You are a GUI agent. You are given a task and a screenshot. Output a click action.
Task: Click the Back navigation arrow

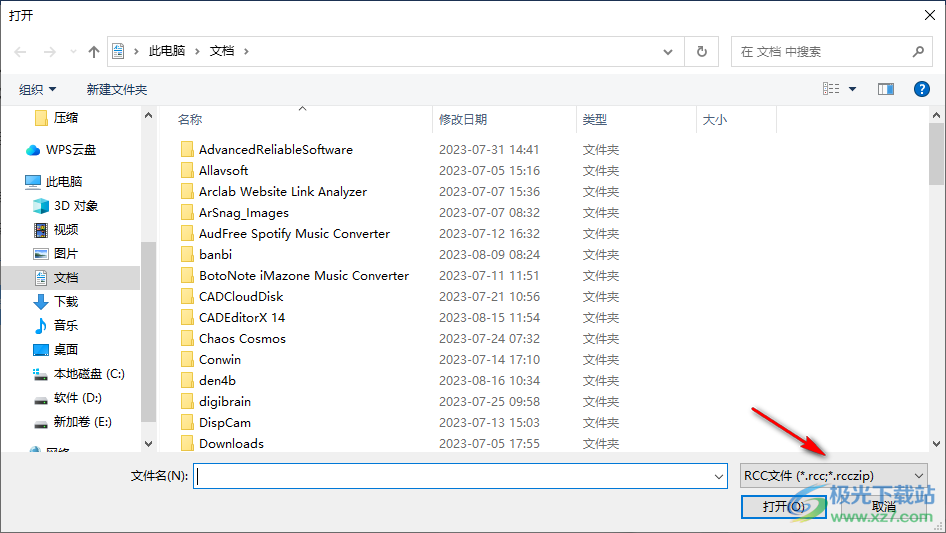click(x=20, y=52)
